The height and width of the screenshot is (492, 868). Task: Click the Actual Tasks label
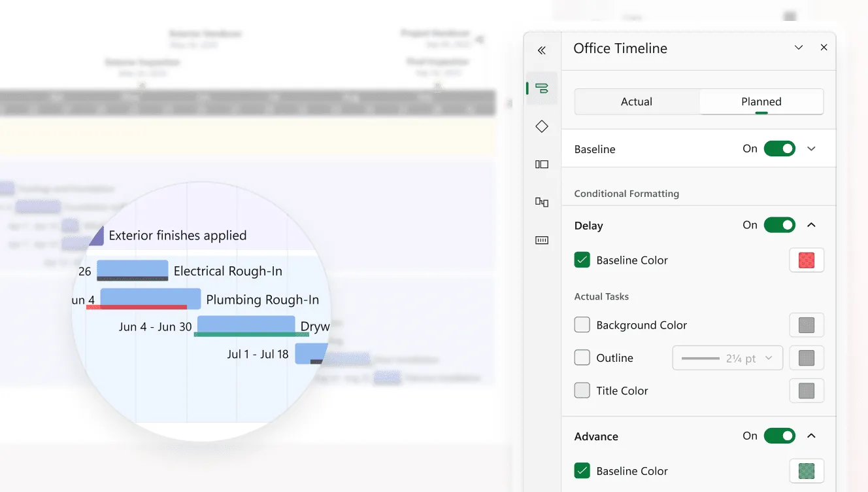[601, 296]
